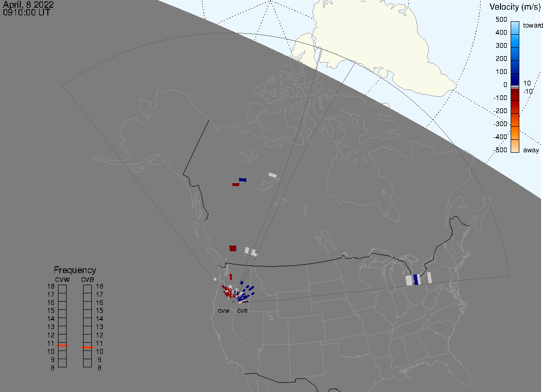Click the red marker on the cve frequency bar
The image size is (543, 392).
(x=87, y=347)
